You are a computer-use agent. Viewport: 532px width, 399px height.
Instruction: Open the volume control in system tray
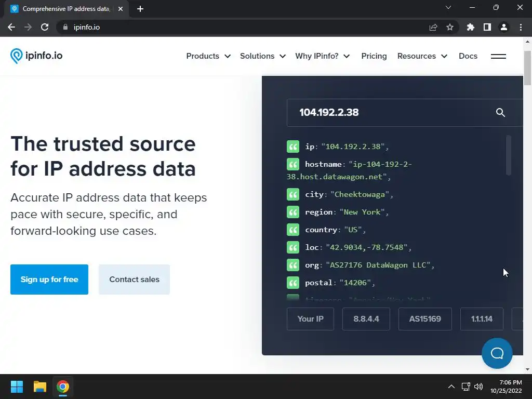pos(478,387)
